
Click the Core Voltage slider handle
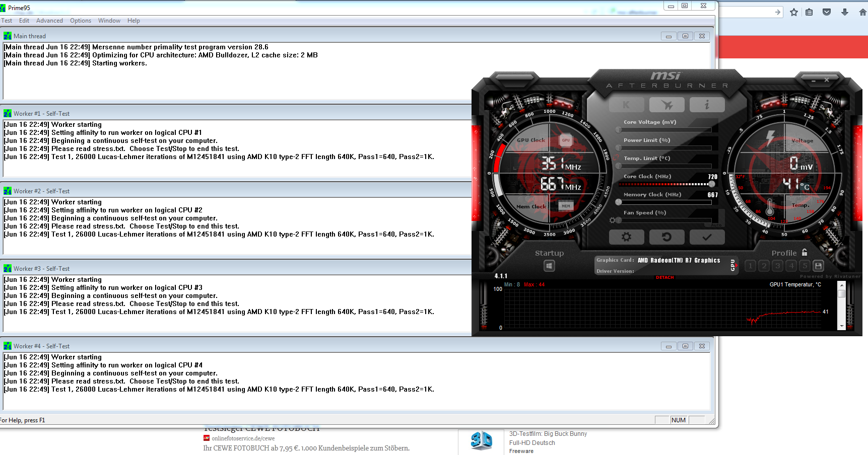pyautogui.click(x=619, y=129)
